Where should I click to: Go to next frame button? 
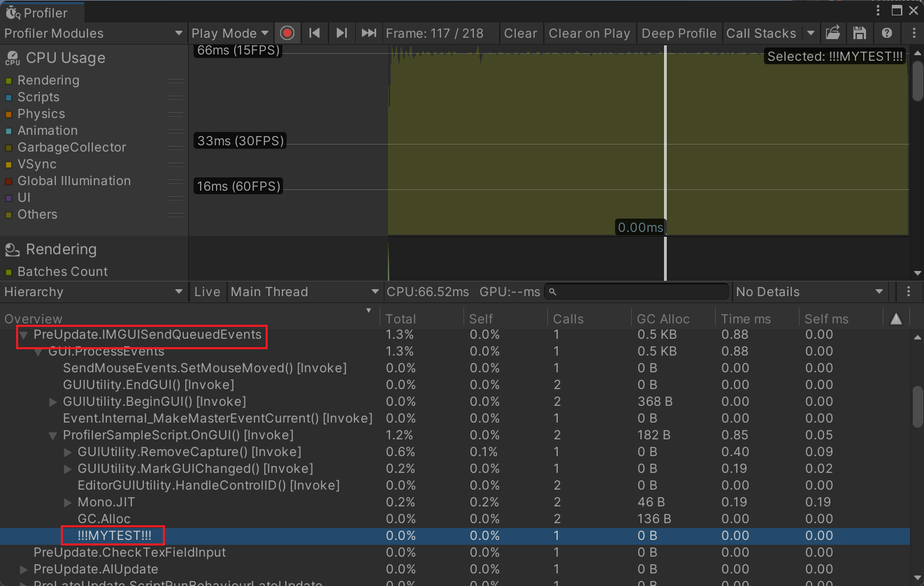coord(341,33)
